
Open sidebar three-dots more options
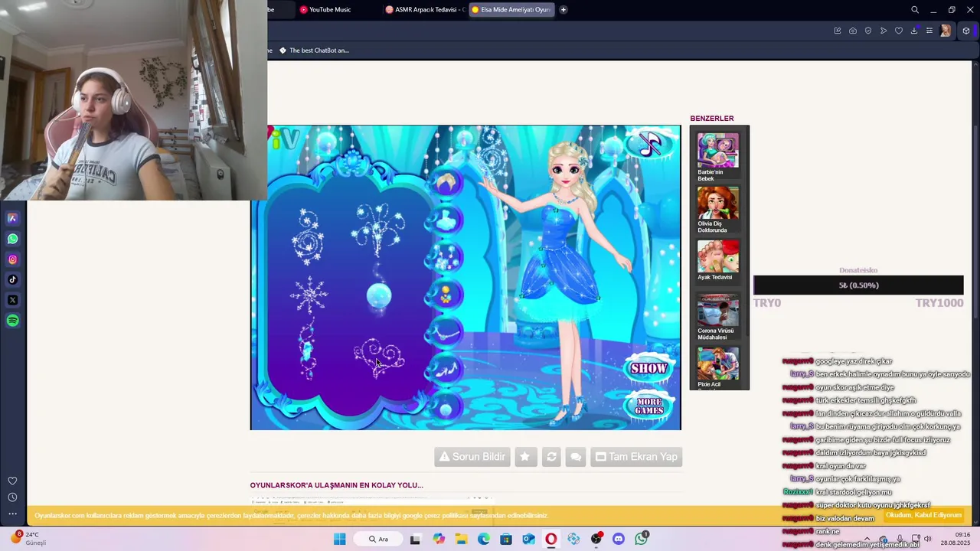click(12, 514)
